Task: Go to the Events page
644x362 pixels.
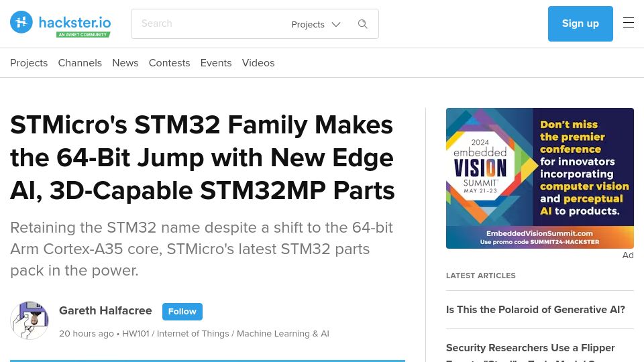Action: point(216,63)
